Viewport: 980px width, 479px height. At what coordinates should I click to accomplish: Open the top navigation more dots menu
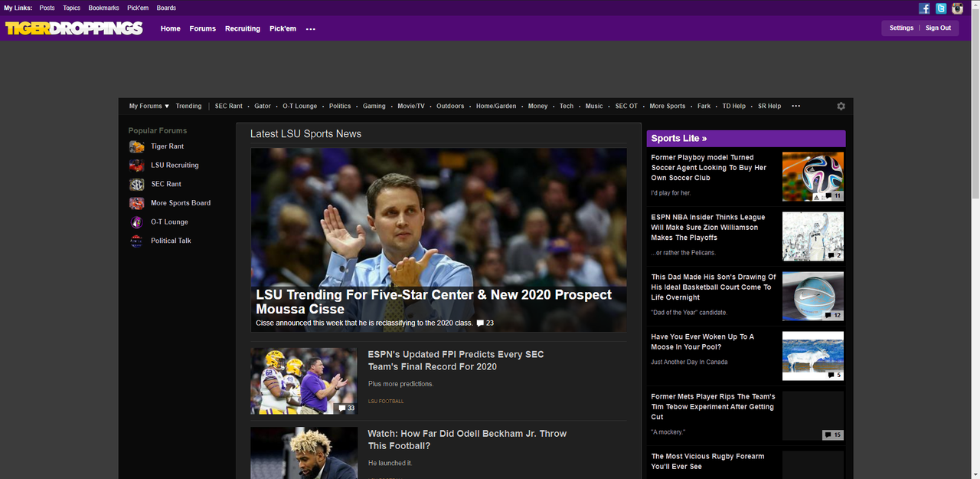(x=310, y=29)
